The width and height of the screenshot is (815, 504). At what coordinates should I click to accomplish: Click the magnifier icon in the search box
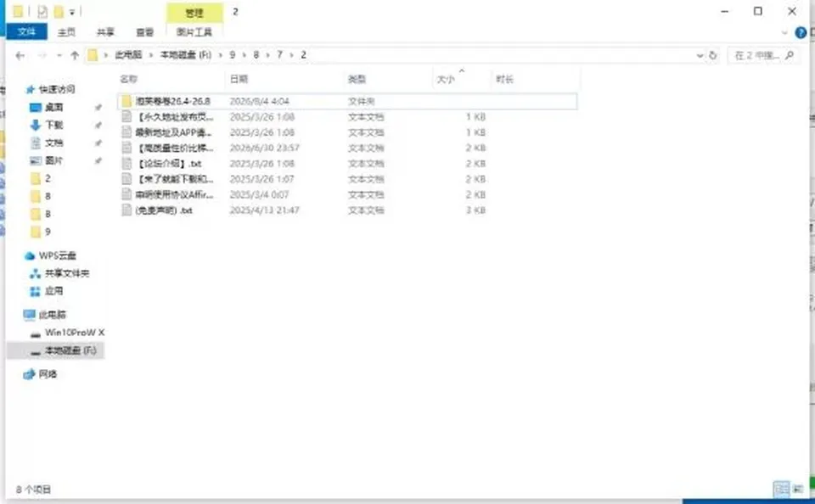point(790,55)
